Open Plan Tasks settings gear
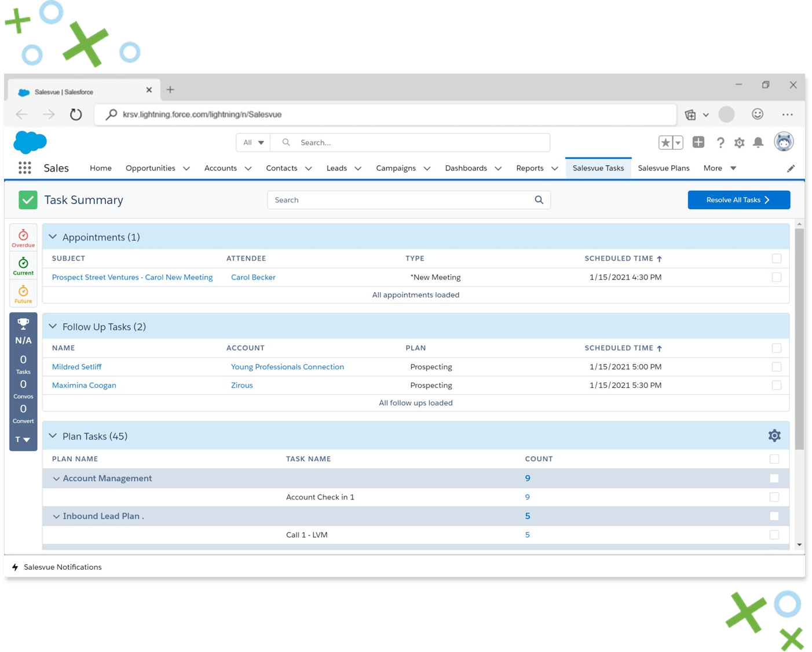The width and height of the screenshot is (812, 652). pos(774,436)
